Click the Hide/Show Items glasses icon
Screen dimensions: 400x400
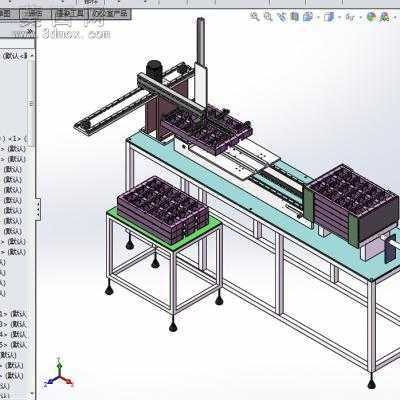(x=350, y=17)
